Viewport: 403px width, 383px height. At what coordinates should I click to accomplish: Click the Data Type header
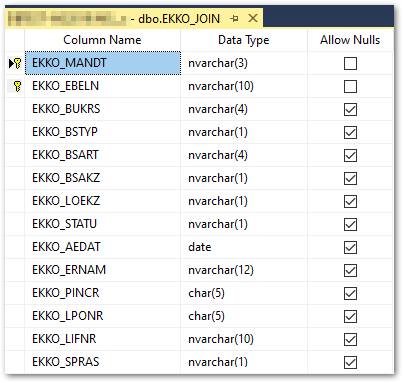pos(244,40)
